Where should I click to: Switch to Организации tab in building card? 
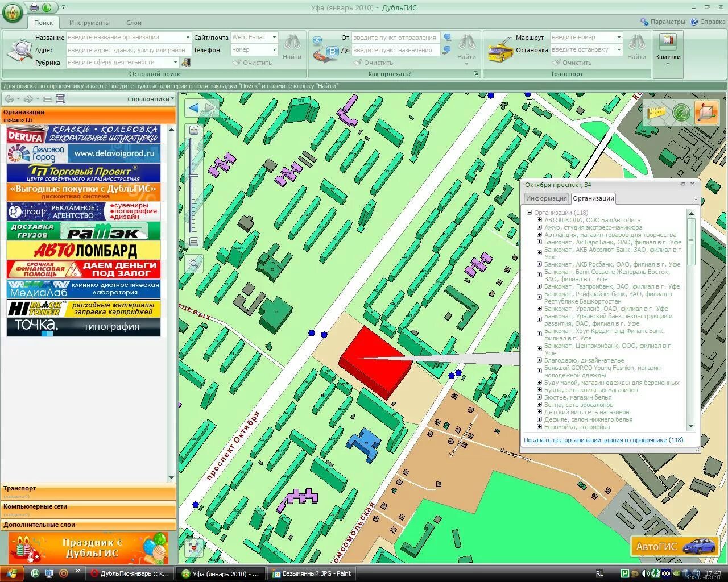tap(593, 198)
